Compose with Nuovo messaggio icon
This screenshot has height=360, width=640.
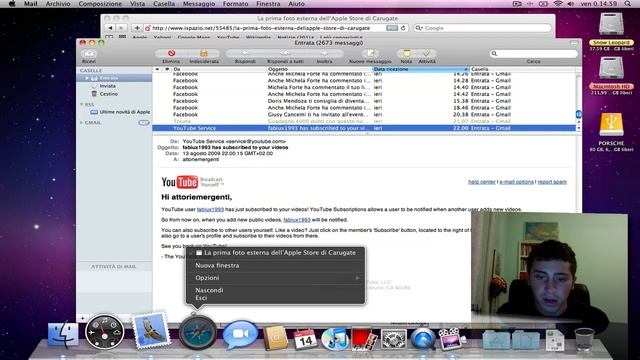(370, 53)
